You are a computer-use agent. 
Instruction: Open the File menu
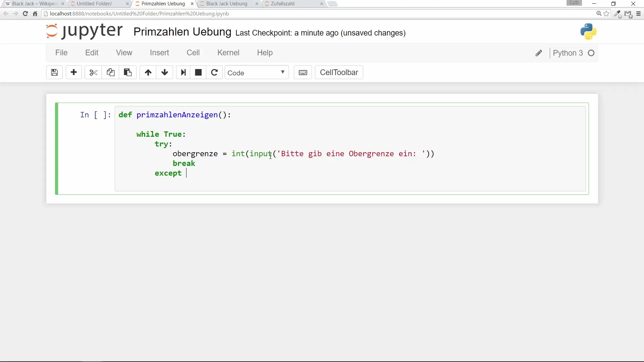tap(61, 53)
